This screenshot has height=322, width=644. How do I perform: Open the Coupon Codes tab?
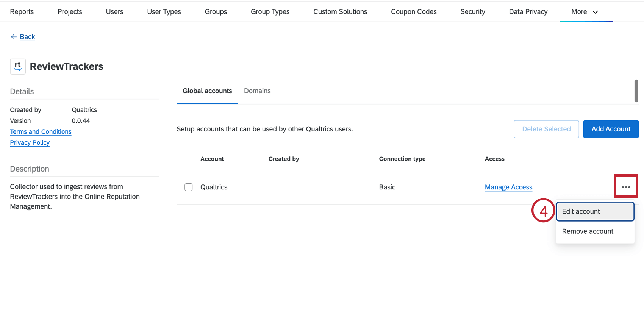414,12
